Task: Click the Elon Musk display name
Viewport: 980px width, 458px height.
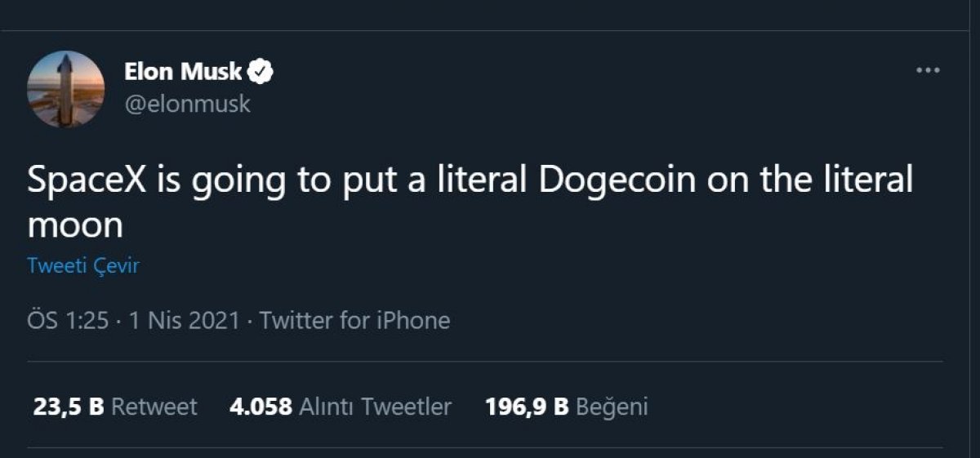Action: 183,72
